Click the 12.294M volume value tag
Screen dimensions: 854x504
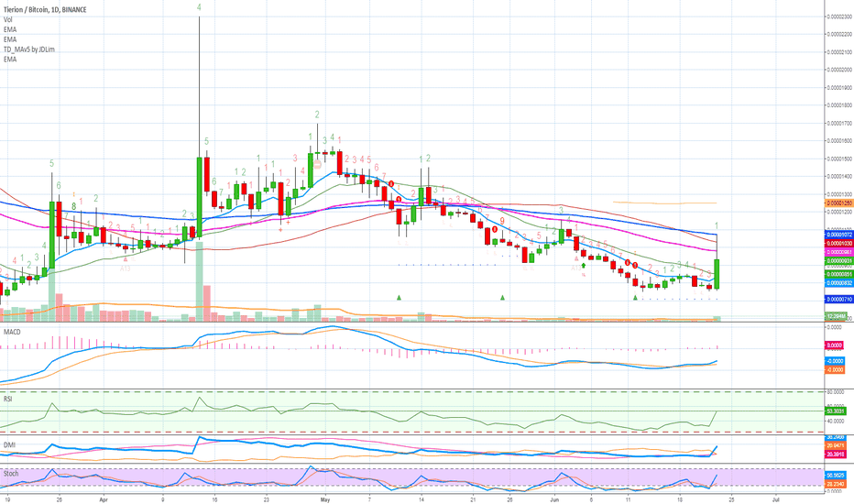[836, 316]
